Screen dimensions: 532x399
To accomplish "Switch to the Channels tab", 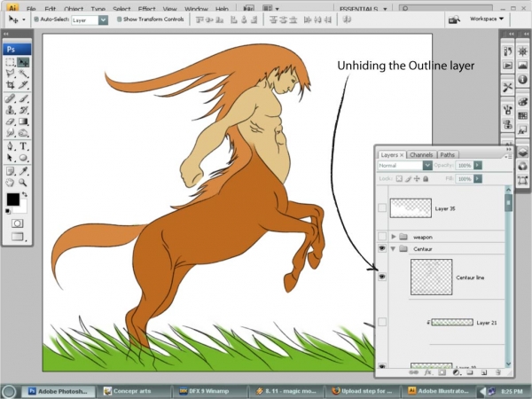I will coord(421,154).
